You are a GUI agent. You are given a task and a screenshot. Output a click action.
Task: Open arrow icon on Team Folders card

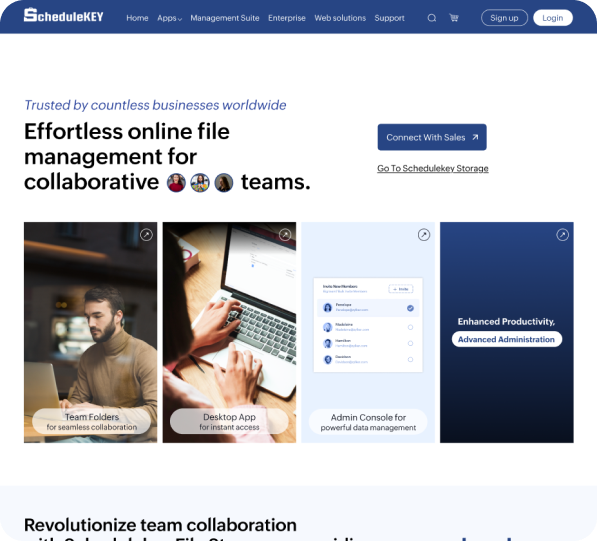146,235
